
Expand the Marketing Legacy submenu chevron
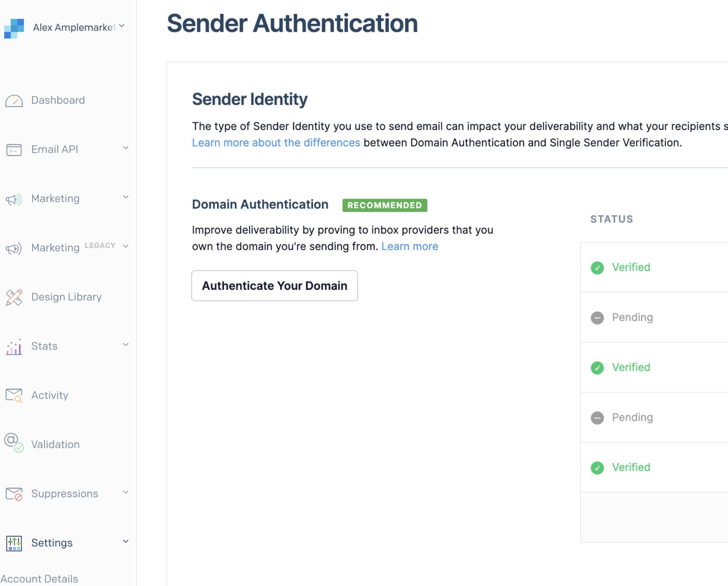(126, 247)
